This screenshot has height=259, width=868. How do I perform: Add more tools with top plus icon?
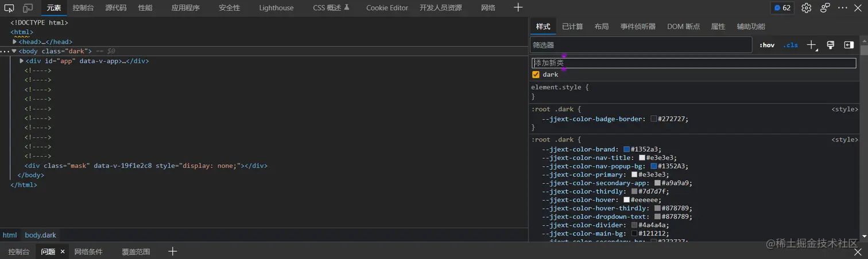[x=518, y=7]
